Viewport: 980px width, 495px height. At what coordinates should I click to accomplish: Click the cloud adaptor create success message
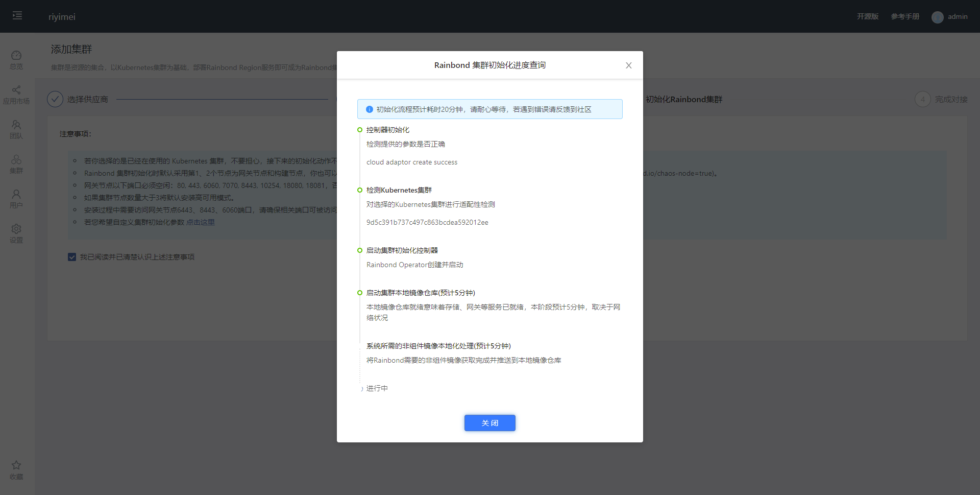click(x=412, y=162)
